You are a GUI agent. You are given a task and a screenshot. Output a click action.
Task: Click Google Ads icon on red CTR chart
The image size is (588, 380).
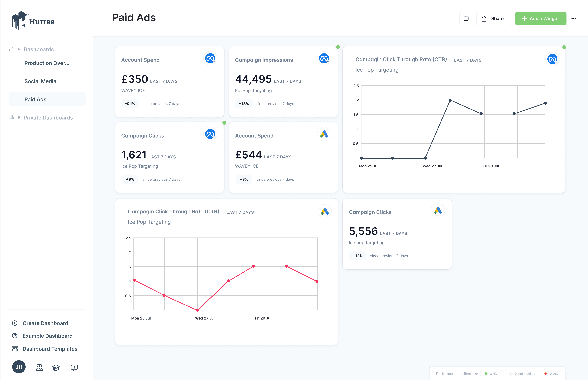[325, 211]
